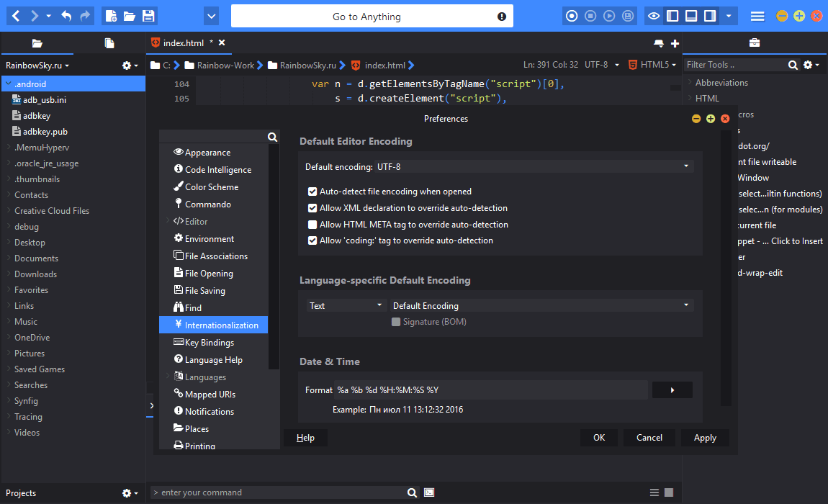The height and width of the screenshot is (504, 828).
Task: Switch to the index.html editor tab
Action: click(183, 42)
